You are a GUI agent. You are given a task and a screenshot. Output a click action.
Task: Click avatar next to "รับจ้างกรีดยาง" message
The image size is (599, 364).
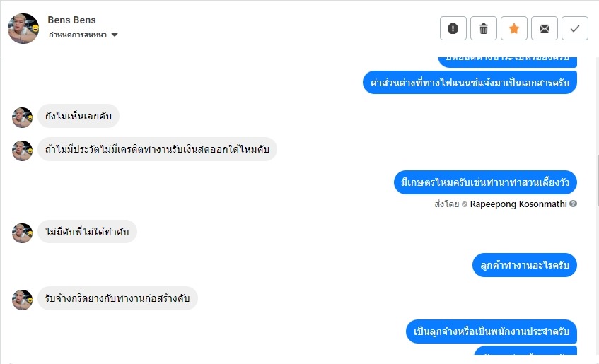23,300
